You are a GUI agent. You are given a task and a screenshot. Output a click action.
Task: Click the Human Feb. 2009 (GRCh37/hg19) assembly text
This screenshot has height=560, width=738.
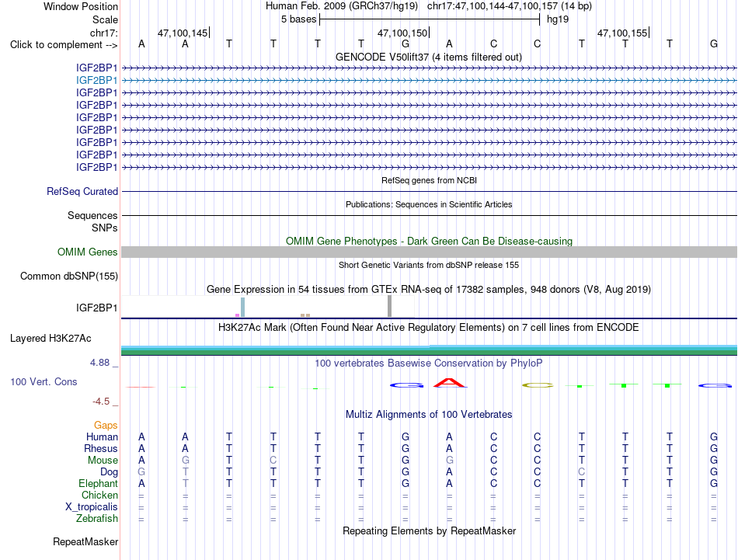(342, 6)
